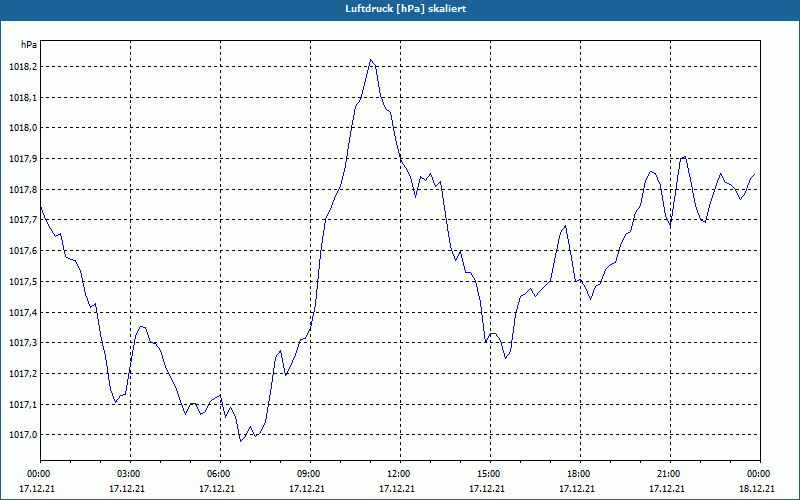Viewport: 800px width, 500px height.
Task: Click the 1017,7 y-axis value
Action: pos(23,220)
